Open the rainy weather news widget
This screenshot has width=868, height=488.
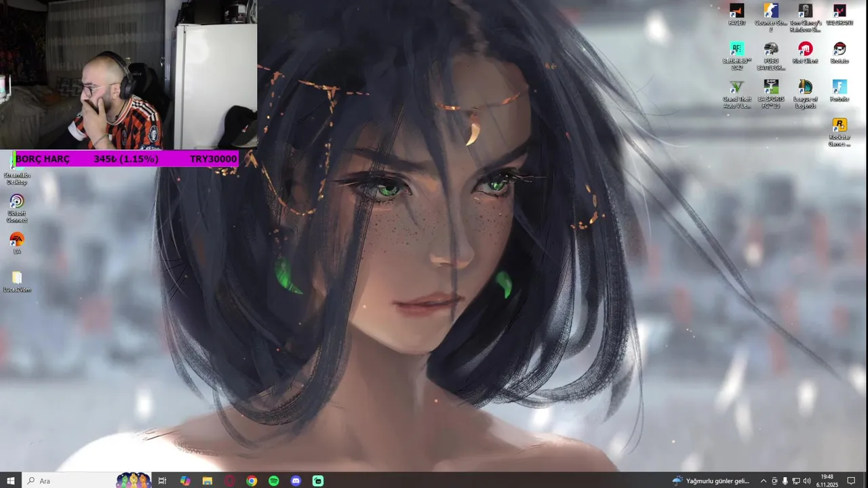tap(711, 481)
